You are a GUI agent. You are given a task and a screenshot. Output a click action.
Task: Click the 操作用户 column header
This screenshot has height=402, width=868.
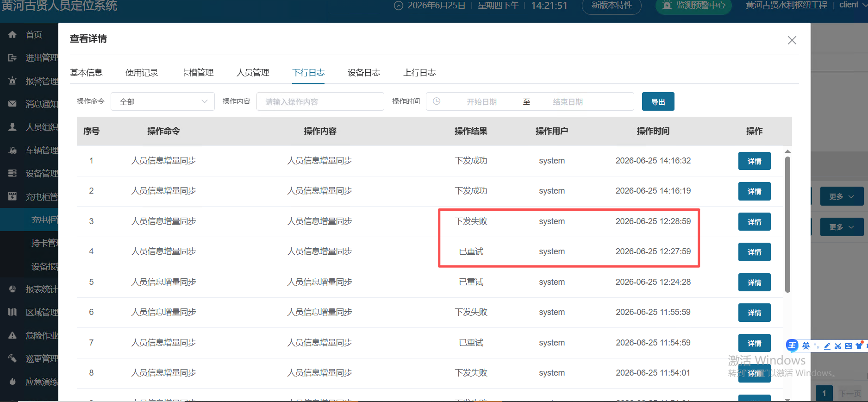(x=552, y=131)
